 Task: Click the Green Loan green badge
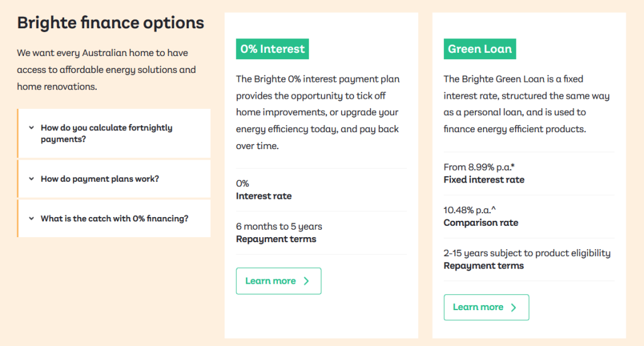[x=480, y=49]
